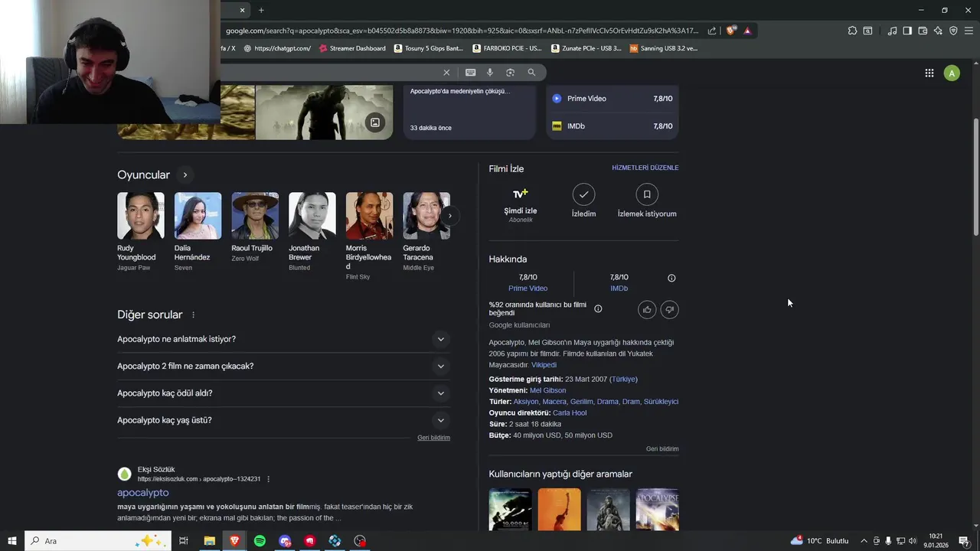Open more options for Diğer sorular
Screen dimensions: 980x551
(x=193, y=315)
